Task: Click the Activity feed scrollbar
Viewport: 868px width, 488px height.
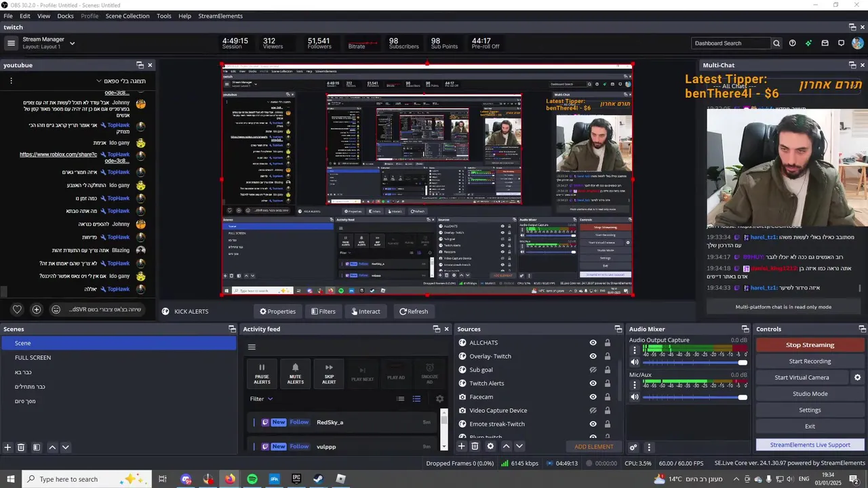Action: [x=444, y=430]
